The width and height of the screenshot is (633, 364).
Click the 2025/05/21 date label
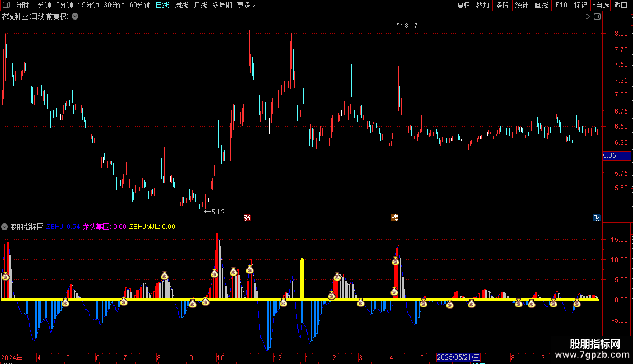click(x=458, y=357)
